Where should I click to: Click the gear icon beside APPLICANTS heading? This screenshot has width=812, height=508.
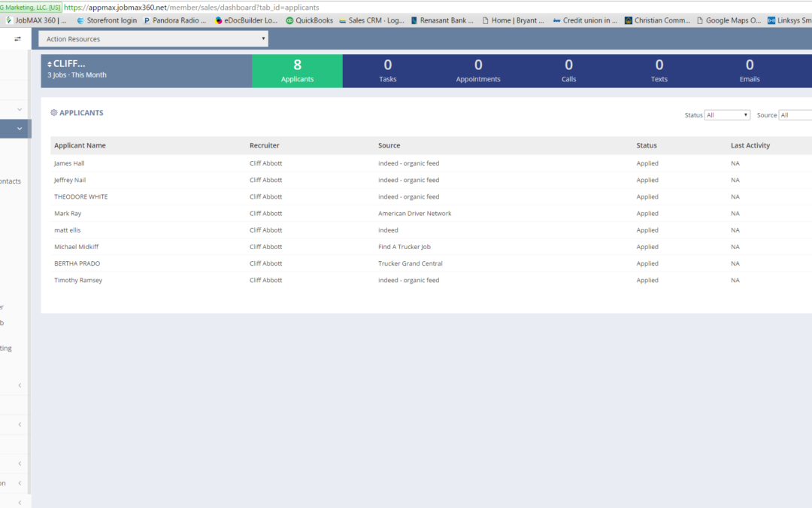click(54, 113)
